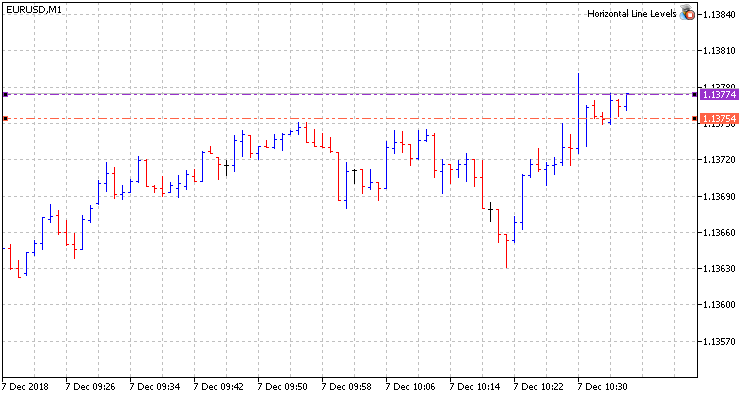This screenshot has width=750, height=398.
Task: Click the '7 Dec 09:58' time label
Action: pos(347,387)
